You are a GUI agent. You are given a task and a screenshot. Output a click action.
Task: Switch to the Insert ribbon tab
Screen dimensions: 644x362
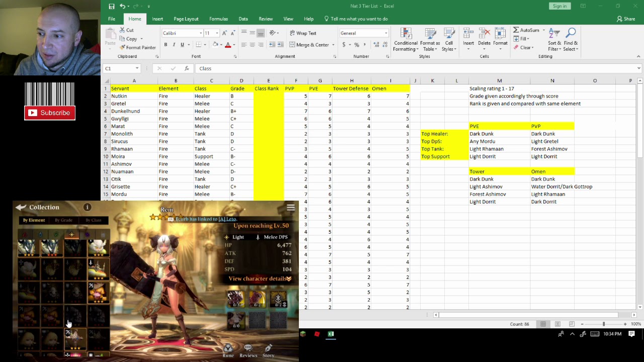click(157, 19)
